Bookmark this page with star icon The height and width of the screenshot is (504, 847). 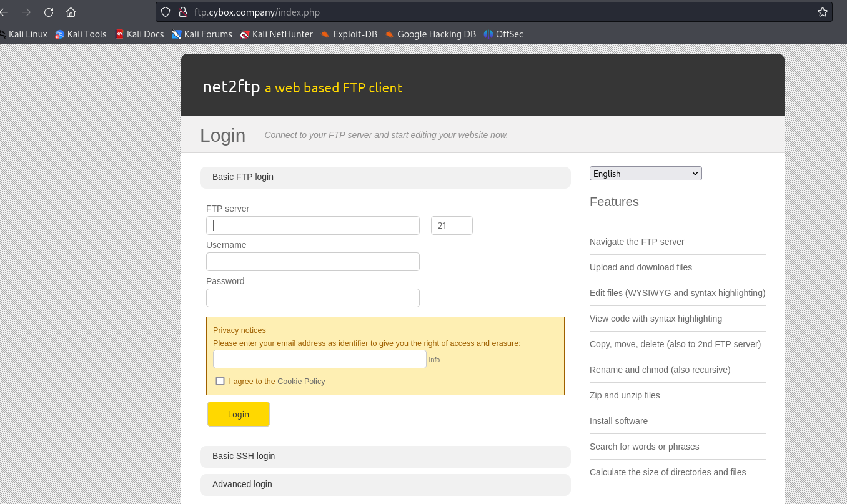coord(822,12)
